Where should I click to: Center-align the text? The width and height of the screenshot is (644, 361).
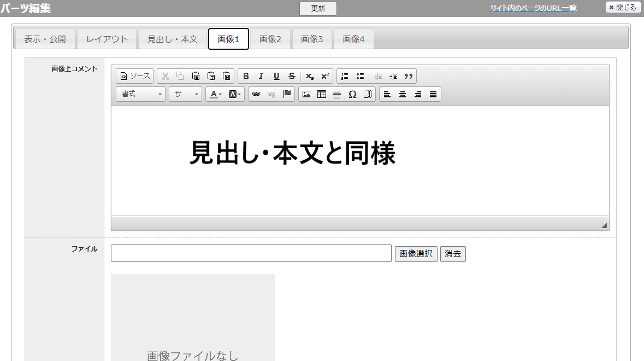(x=403, y=94)
